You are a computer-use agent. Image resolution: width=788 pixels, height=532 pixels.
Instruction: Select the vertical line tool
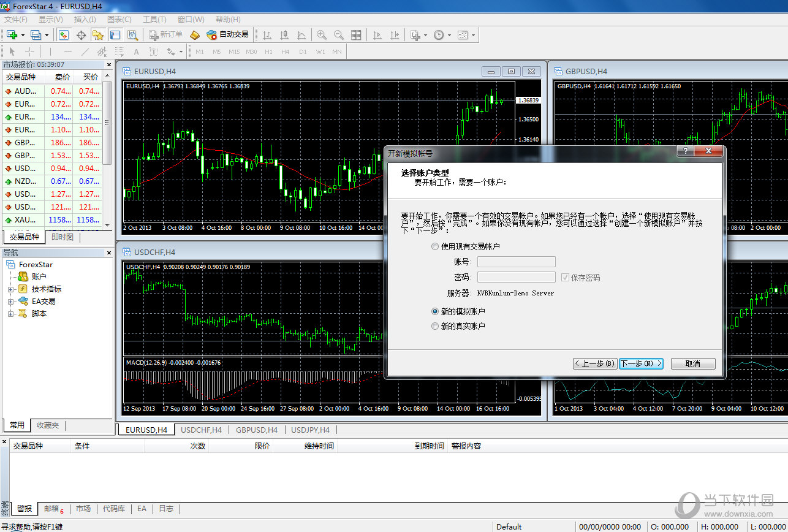click(50, 51)
